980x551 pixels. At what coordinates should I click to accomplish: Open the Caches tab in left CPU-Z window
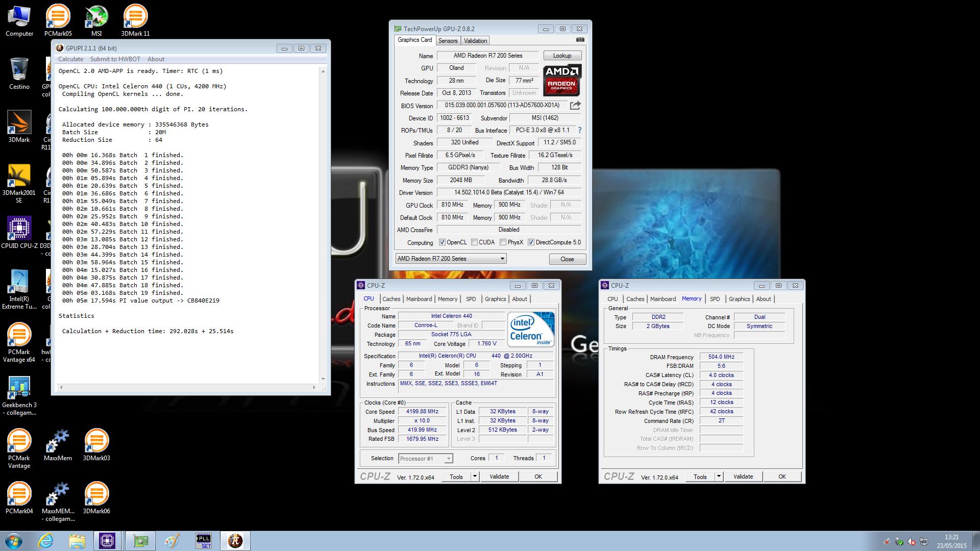coord(391,299)
